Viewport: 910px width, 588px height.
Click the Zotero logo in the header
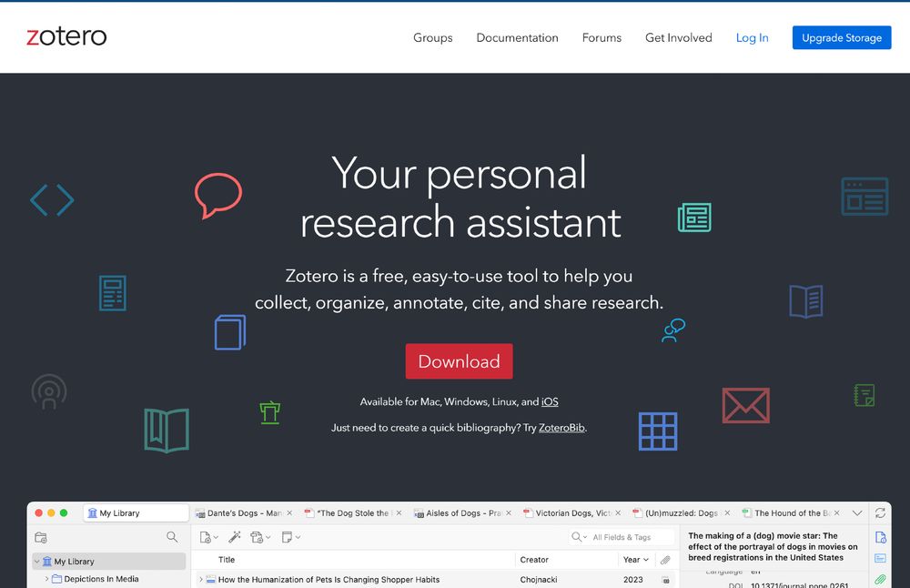click(x=66, y=36)
